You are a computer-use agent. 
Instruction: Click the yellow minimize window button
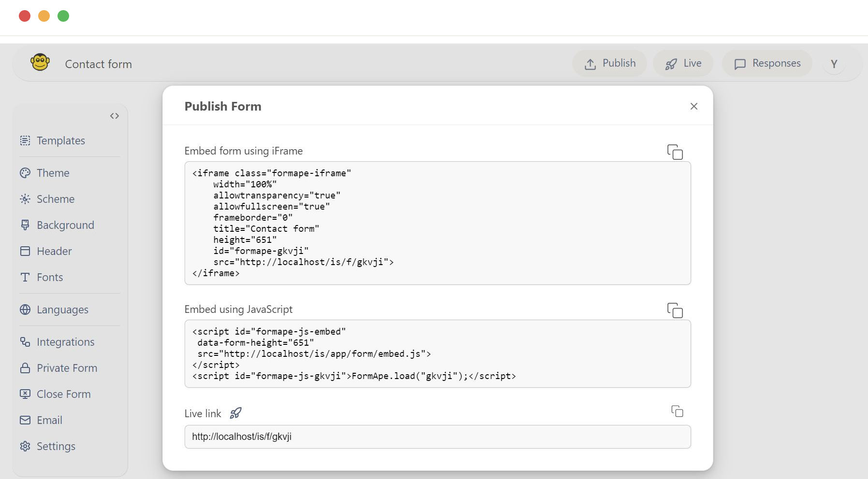[x=44, y=16]
